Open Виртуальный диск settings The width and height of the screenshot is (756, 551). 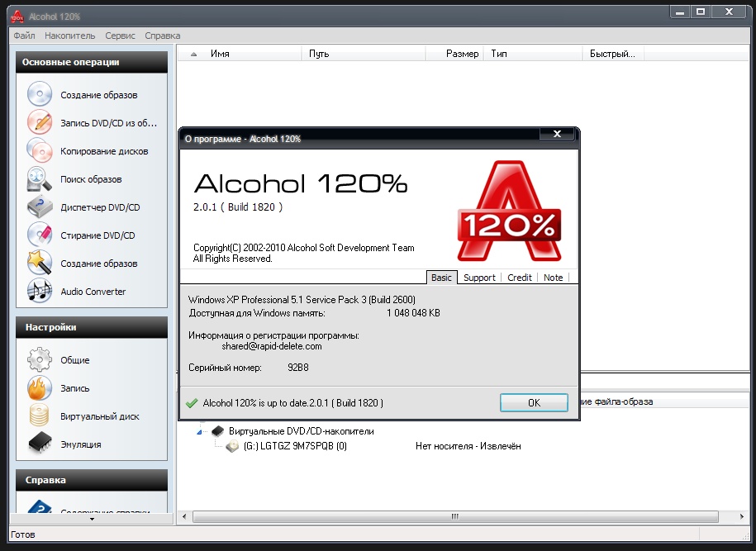83,416
